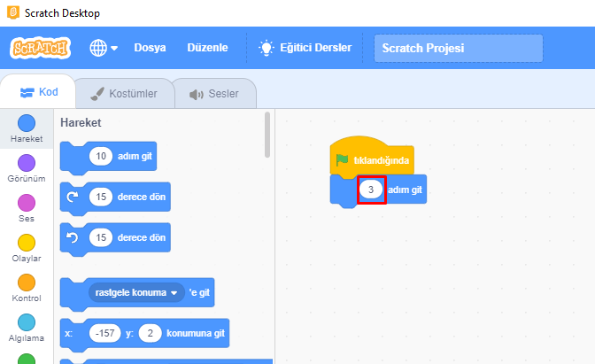
Task: Select the orange Kontrol category
Action: pyautogui.click(x=27, y=283)
